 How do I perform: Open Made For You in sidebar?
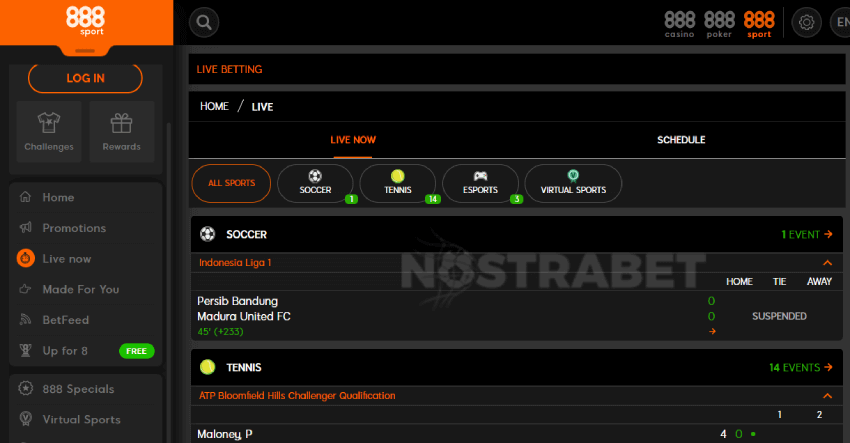pos(86,289)
